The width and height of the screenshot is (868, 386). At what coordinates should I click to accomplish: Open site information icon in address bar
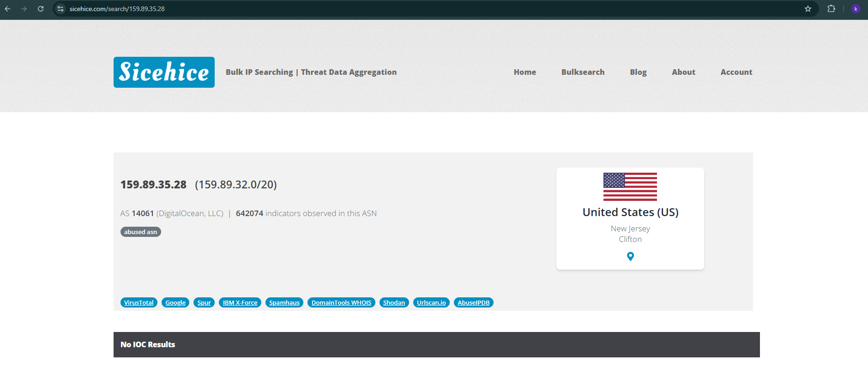coord(60,9)
